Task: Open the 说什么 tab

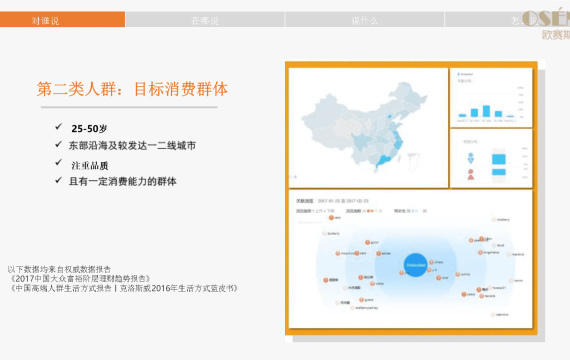Action: [364, 20]
